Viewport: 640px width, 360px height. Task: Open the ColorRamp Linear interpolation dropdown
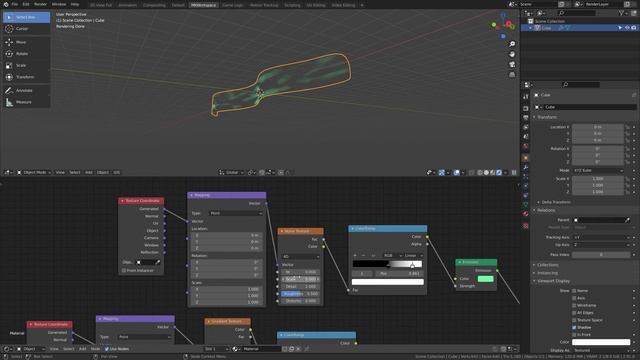[x=413, y=256]
